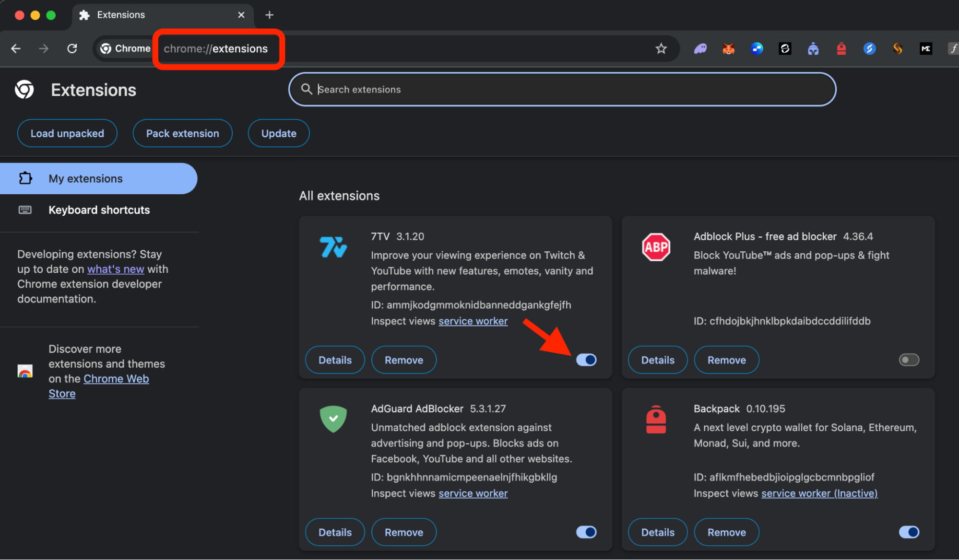Click the red backpack logo on the Backpack card
Screen dimensions: 959x560
(x=656, y=419)
